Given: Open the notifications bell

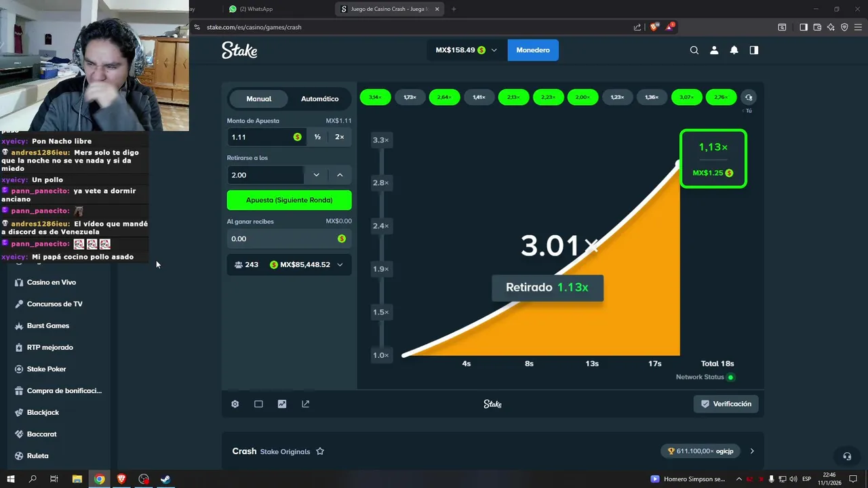Looking at the screenshot, I should (734, 50).
